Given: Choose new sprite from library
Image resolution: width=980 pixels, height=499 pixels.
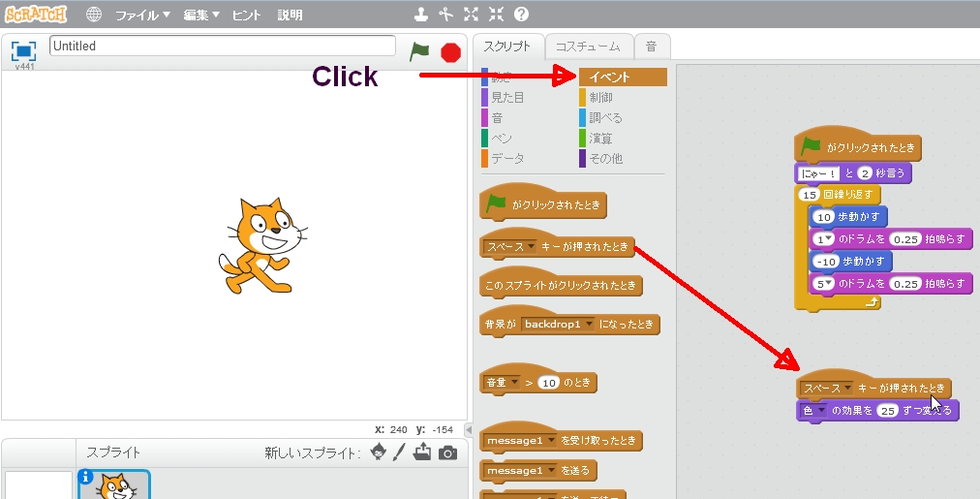Looking at the screenshot, I should [378, 452].
